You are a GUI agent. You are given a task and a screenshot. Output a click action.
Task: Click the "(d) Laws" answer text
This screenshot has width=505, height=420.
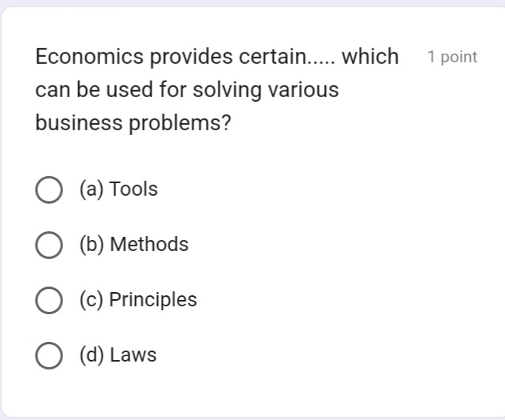(x=118, y=355)
